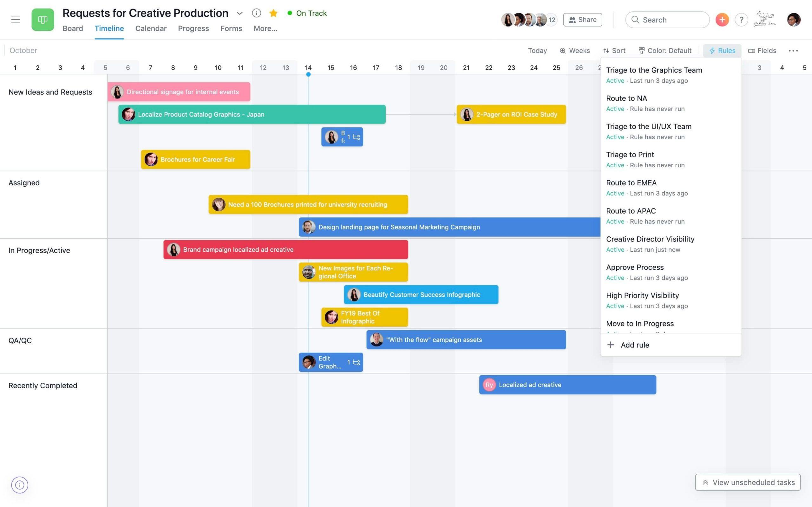Click the current date timeline marker

[x=308, y=75]
